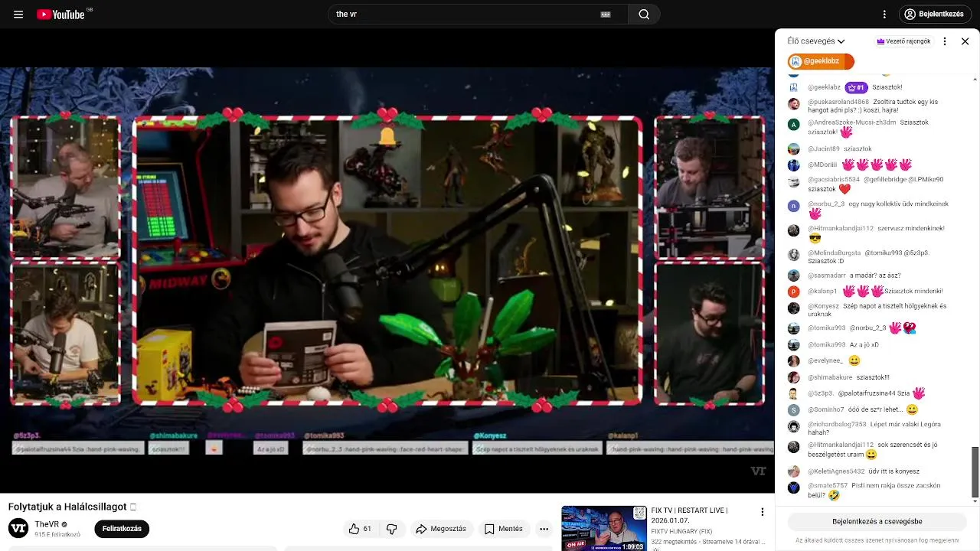Select @sasmadarr message 'a madár? az ász?'
Screen dimensions: 980x551
tap(875, 275)
